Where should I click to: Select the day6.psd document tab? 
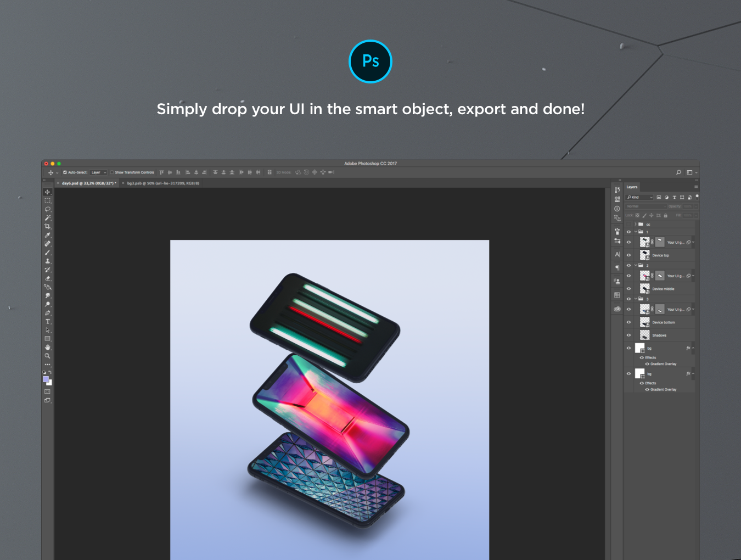[88, 183]
